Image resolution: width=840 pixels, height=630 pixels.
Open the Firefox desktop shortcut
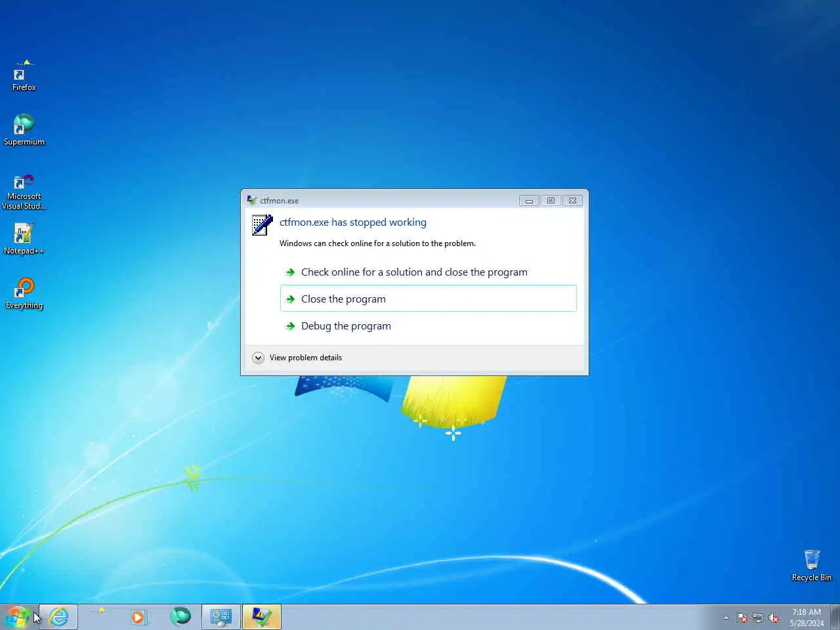pos(24,75)
